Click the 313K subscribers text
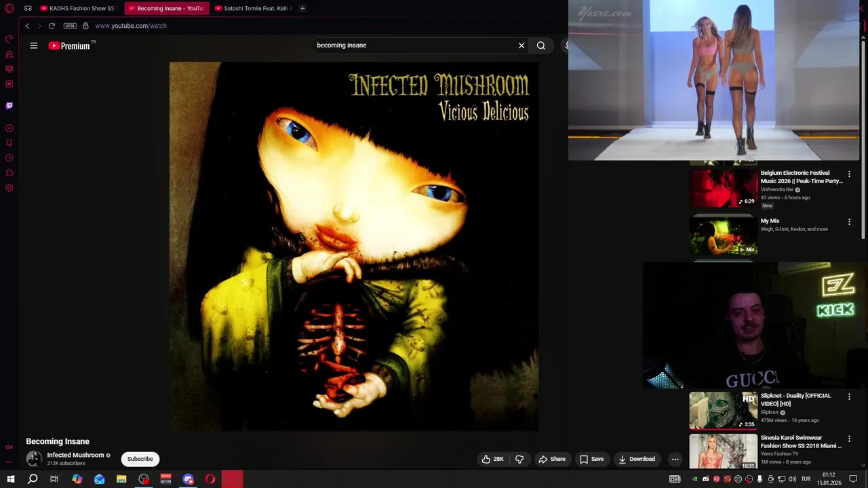Screen dimensions: 868x488 (x=66, y=463)
